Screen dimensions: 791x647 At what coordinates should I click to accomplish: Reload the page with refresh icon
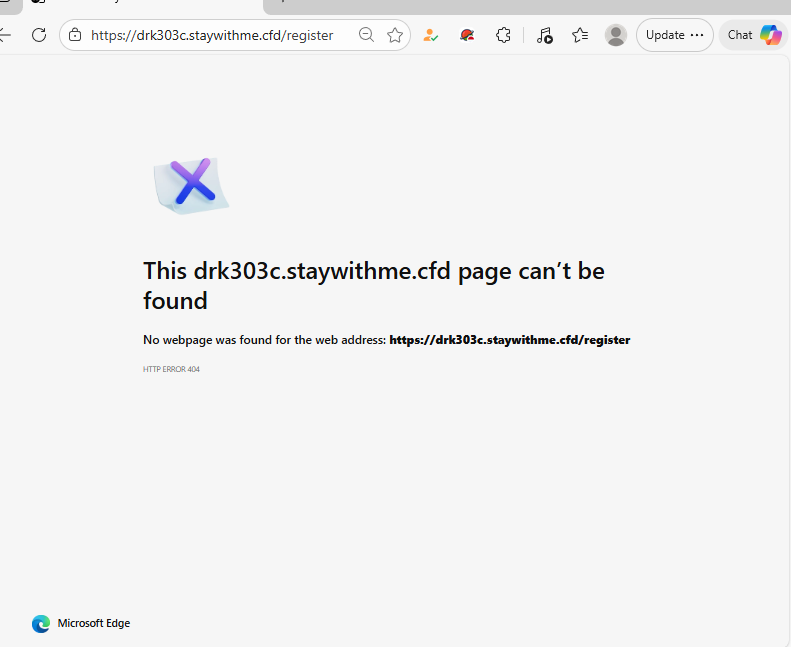coord(39,35)
